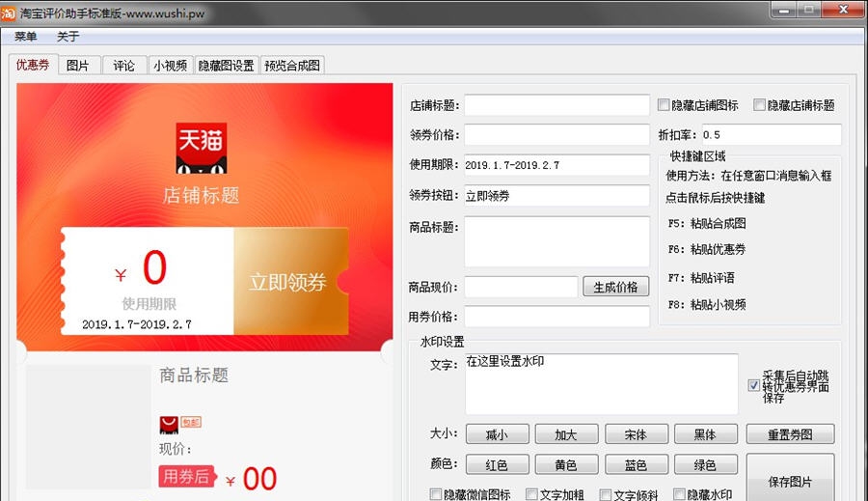Click the Tmall logo icon in coupon preview

201,148
